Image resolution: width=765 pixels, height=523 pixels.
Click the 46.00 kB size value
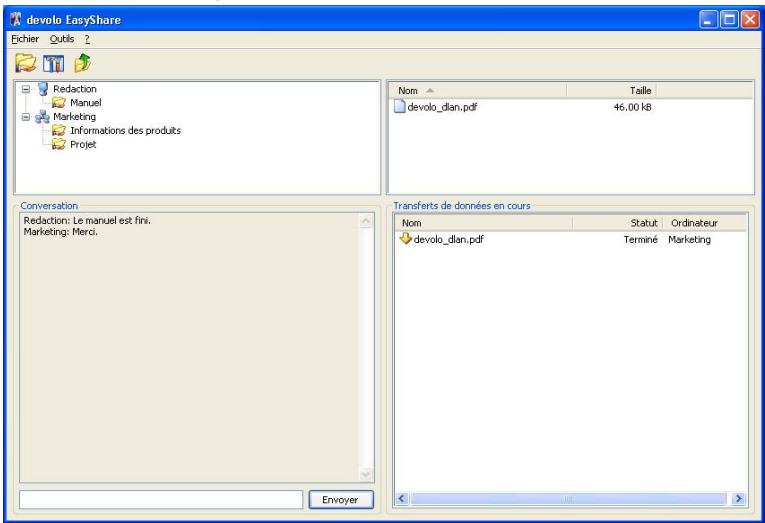click(632, 107)
